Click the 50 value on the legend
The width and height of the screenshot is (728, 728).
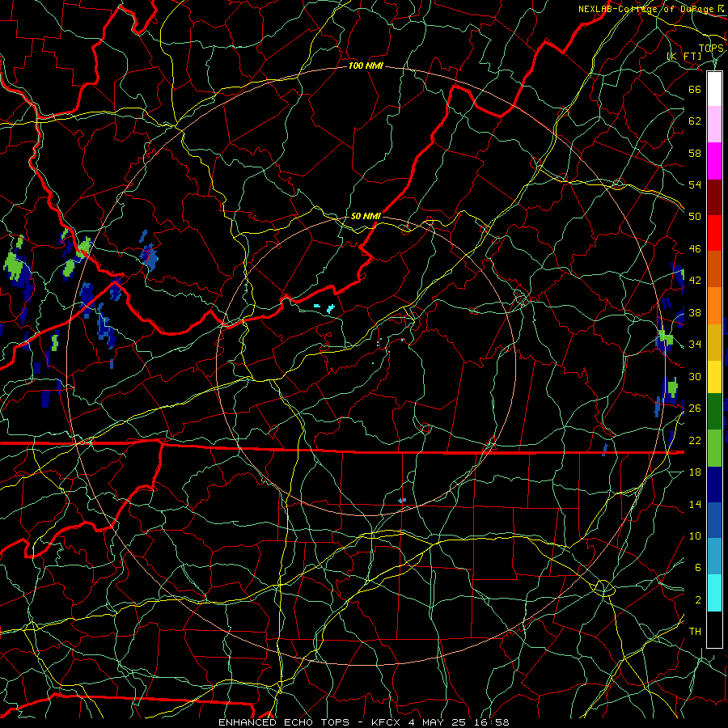point(695,216)
